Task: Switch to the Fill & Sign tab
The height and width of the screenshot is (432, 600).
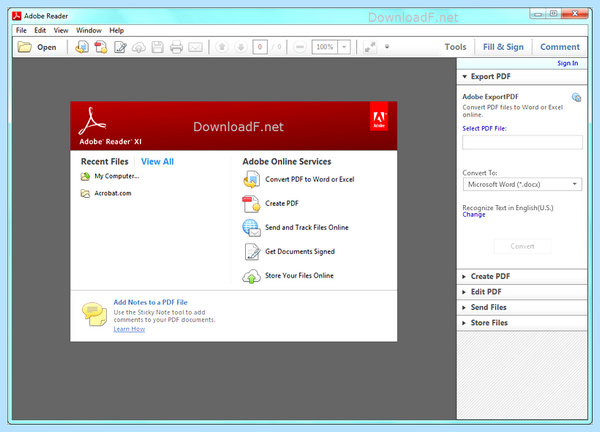Action: [503, 47]
